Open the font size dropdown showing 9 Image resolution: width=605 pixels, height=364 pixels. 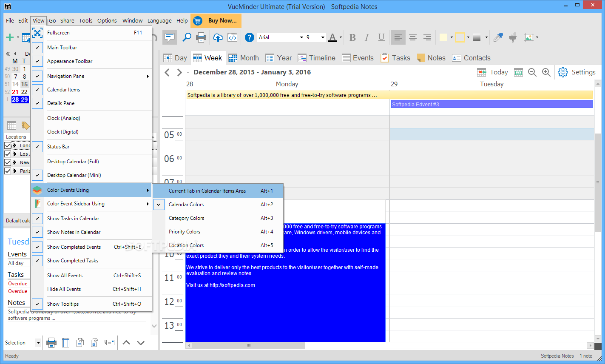[x=323, y=37]
